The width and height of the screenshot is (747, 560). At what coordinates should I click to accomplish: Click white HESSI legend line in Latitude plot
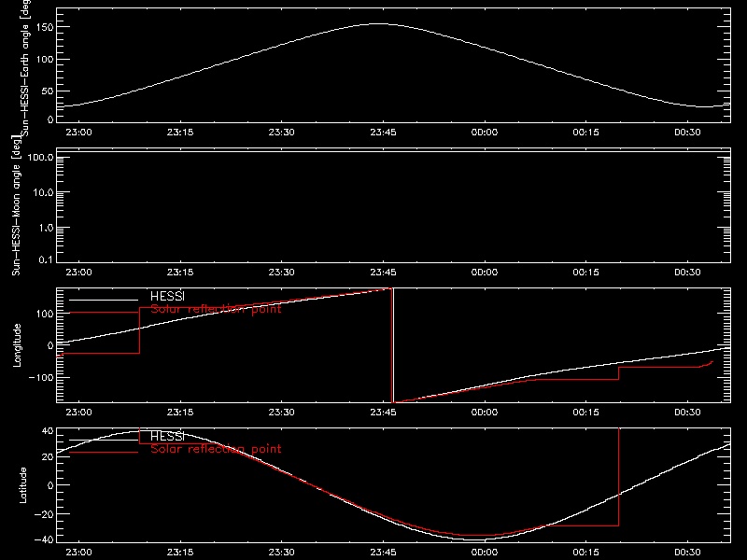tap(104, 440)
